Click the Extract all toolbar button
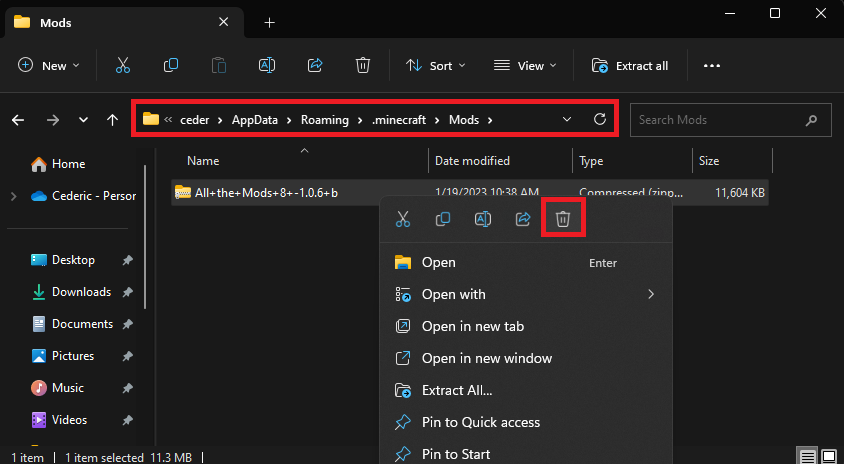Image resolution: width=844 pixels, height=464 pixels. (x=630, y=66)
